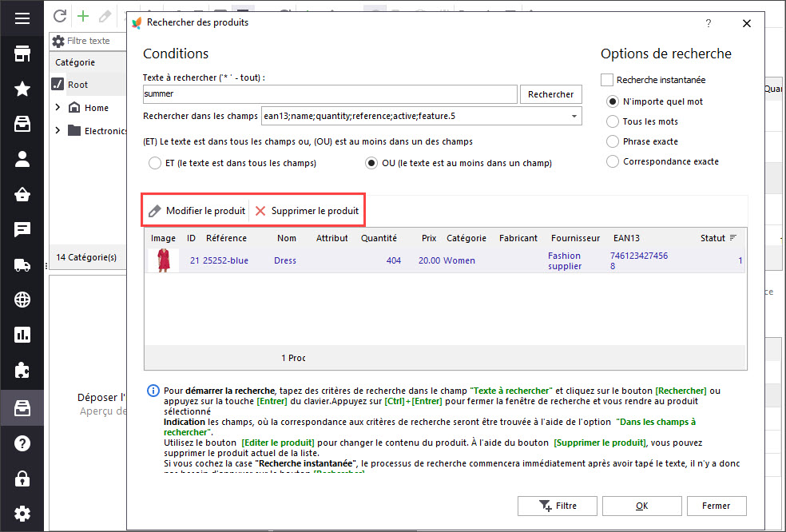Sort by the Quantité column header
786x532 pixels.
tap(379, 238)
